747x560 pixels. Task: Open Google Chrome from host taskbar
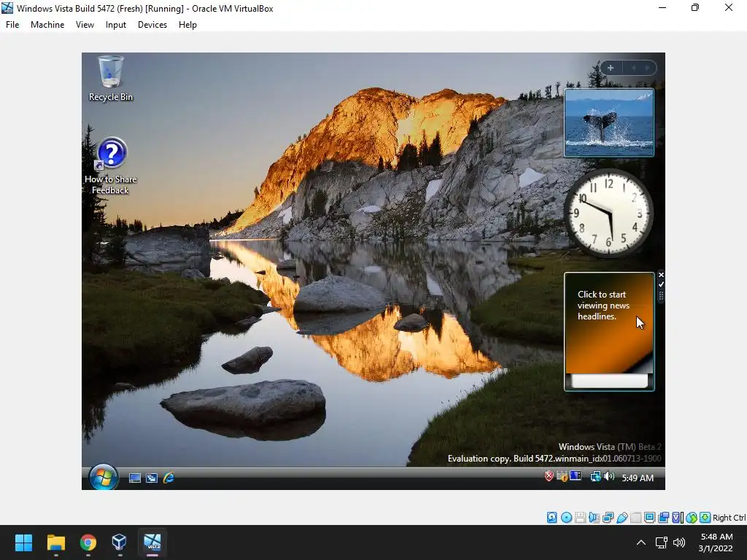(x=88, y=542)
